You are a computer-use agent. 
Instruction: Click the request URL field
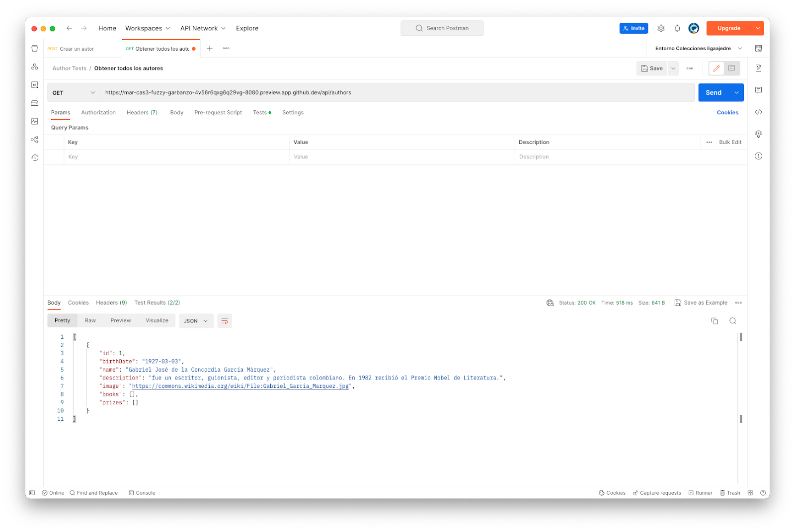(x=397, y=93)
